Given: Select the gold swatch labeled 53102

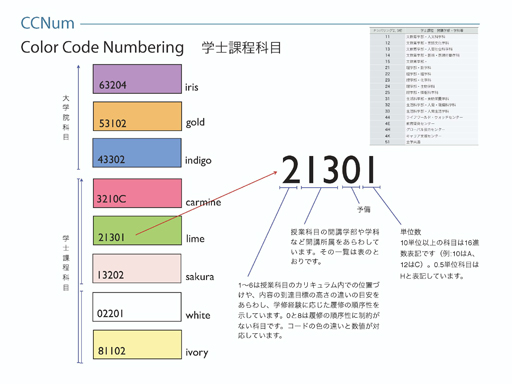Looking at the screenshot, I should pos(137,116).
